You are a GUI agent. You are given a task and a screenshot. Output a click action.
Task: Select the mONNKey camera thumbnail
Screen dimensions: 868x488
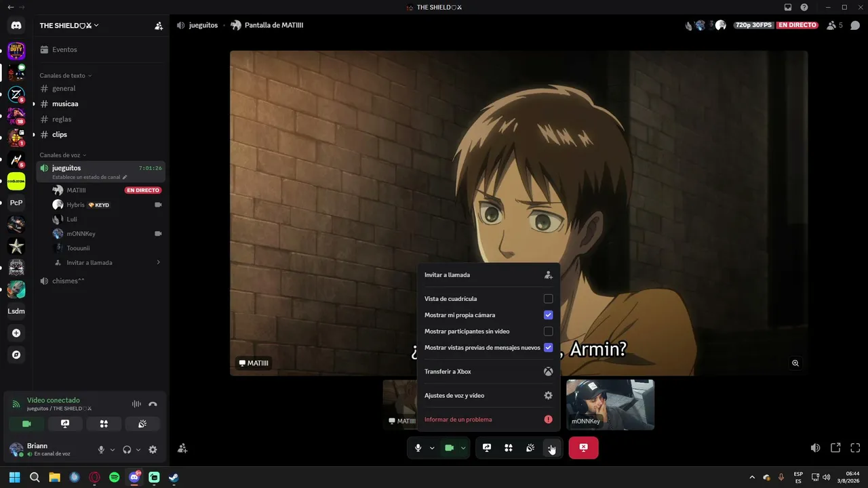click(610, 405)
